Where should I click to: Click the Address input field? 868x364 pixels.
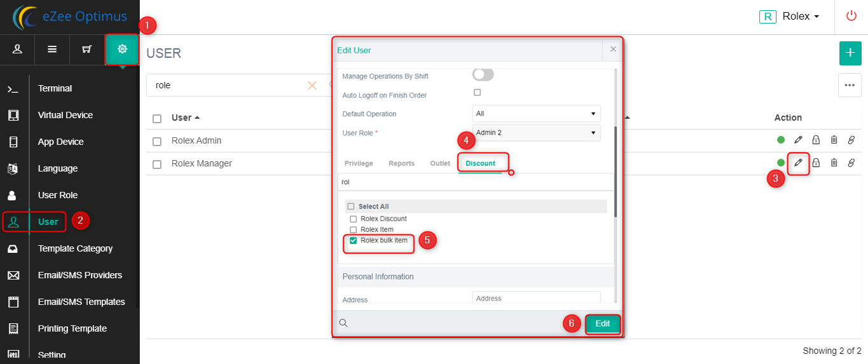click(536, 298)
